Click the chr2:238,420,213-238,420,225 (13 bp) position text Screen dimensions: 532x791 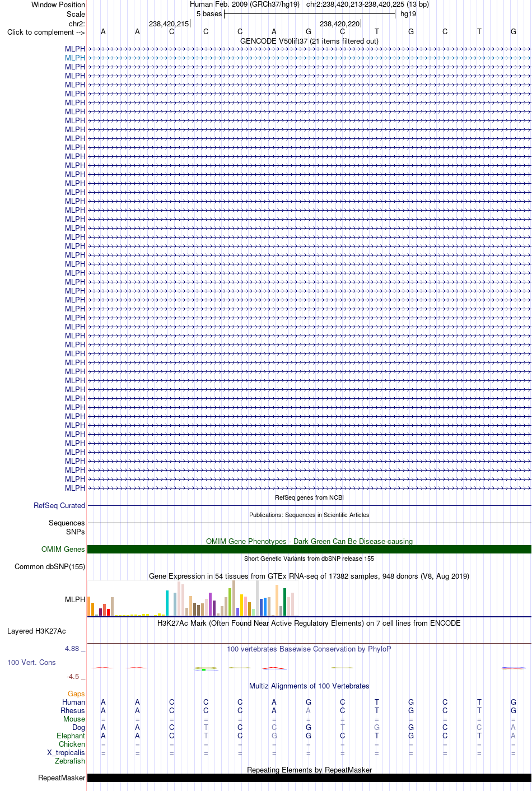tap(367, 4)
